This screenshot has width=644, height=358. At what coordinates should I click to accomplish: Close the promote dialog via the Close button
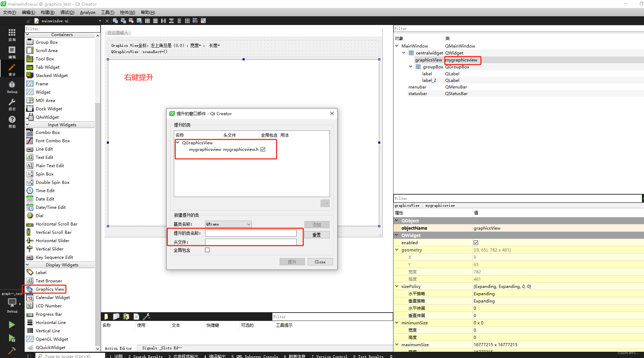320,262
